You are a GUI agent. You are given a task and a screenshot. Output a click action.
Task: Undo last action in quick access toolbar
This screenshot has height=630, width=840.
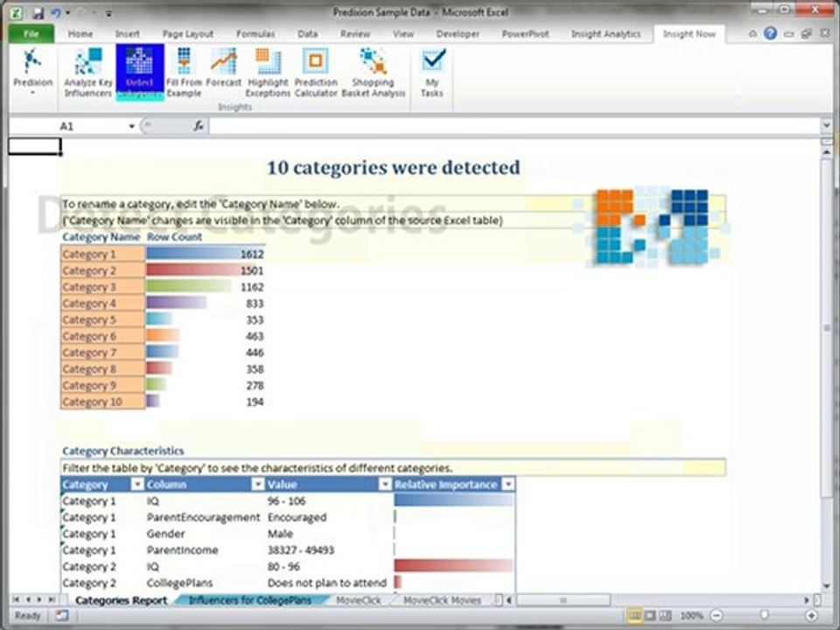56,13
